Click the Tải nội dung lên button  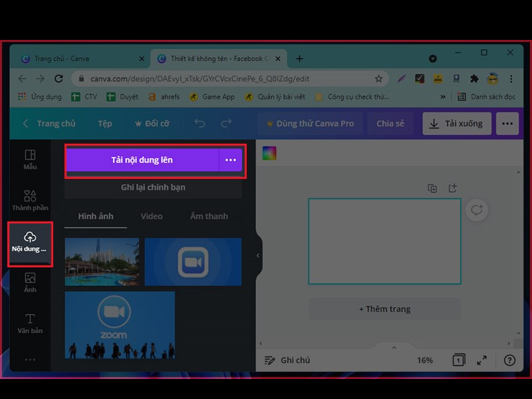pyautogui.click(x=142, y=160)
